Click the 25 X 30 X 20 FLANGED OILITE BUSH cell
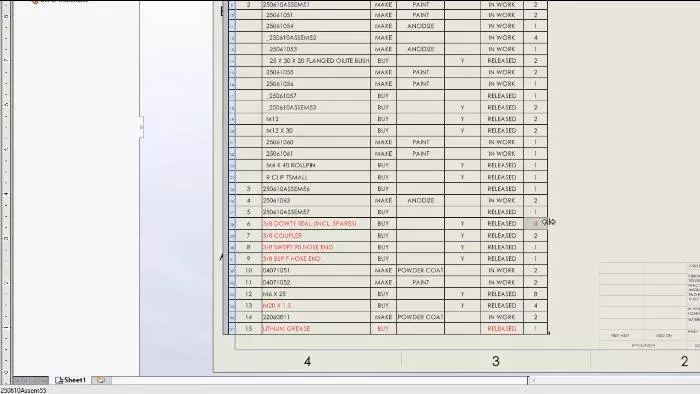The height and width of the screenshot is (394, 700). tap(316, 60)
